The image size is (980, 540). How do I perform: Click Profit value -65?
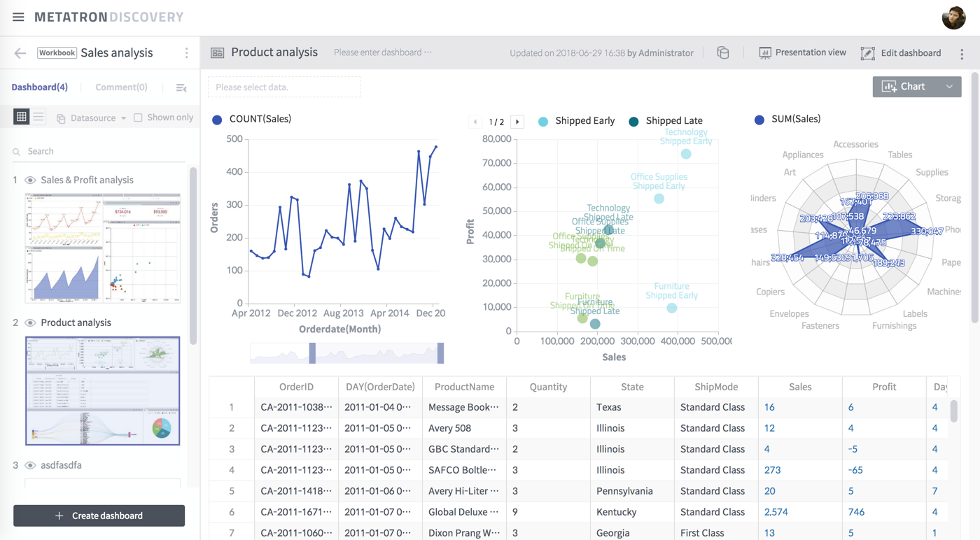coord(855,470)
